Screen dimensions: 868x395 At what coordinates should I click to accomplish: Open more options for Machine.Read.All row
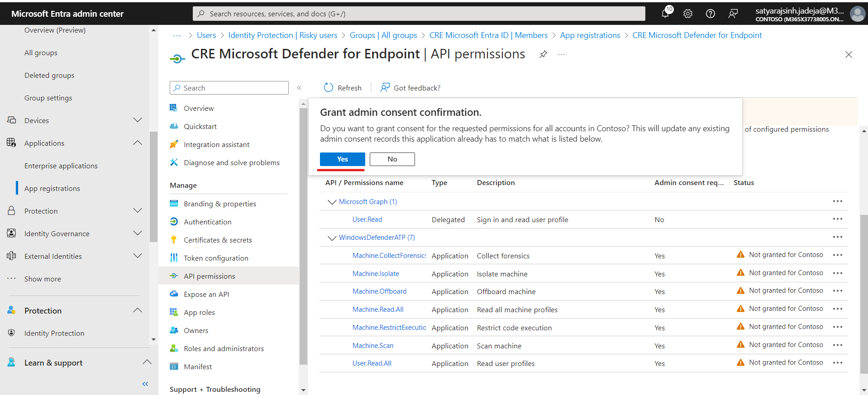pos(838,309)
